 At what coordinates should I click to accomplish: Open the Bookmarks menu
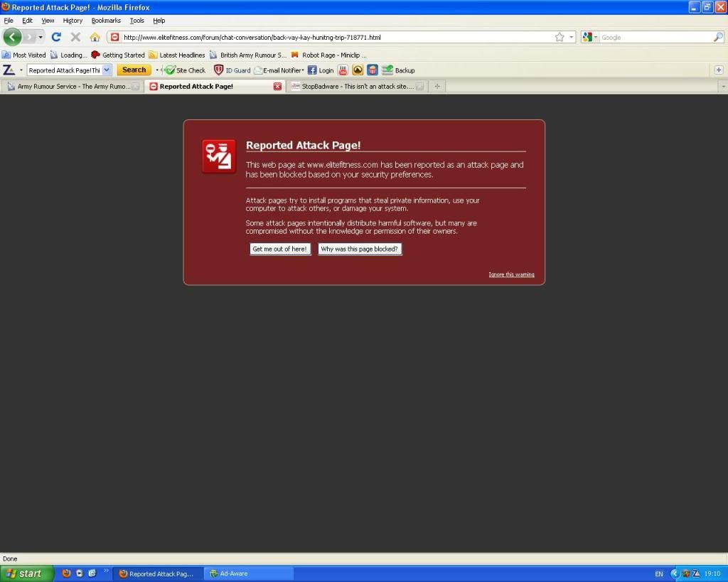[x=106, y=21]
